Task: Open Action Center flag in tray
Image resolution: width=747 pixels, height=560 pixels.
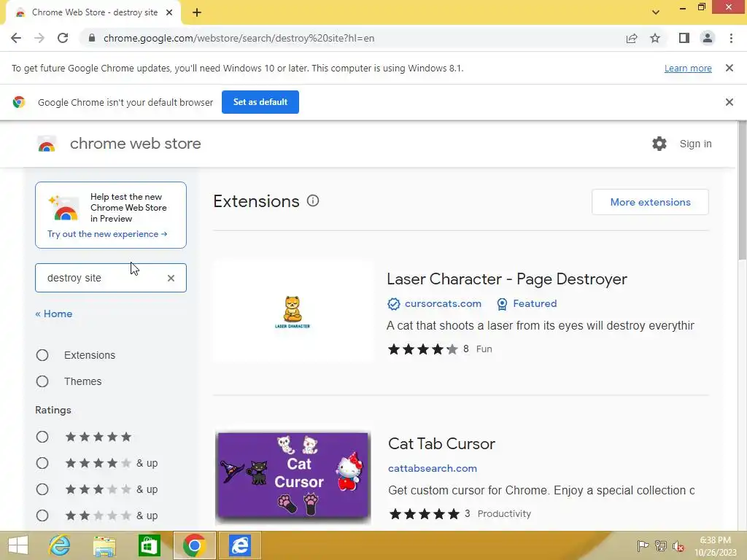Action: [x=643, y=546]
